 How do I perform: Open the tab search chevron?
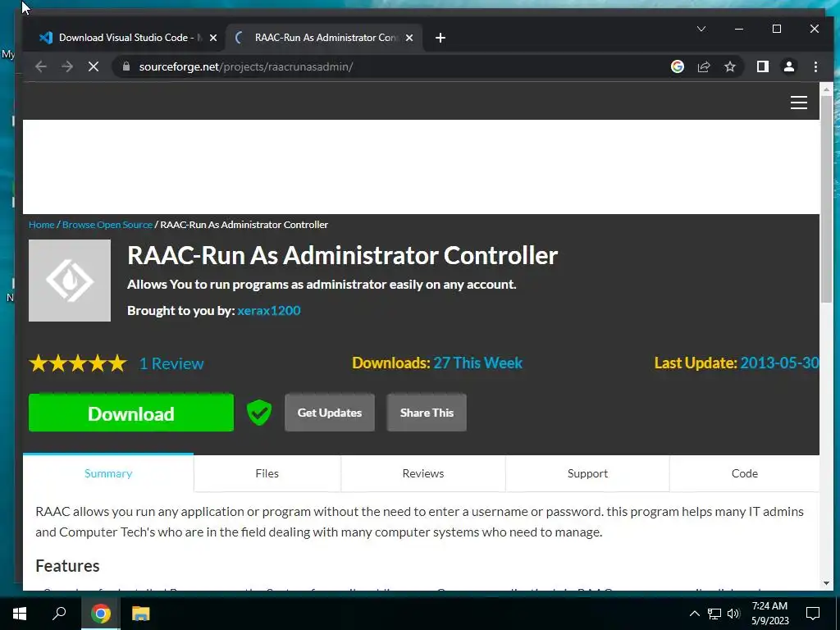point(701,29)
